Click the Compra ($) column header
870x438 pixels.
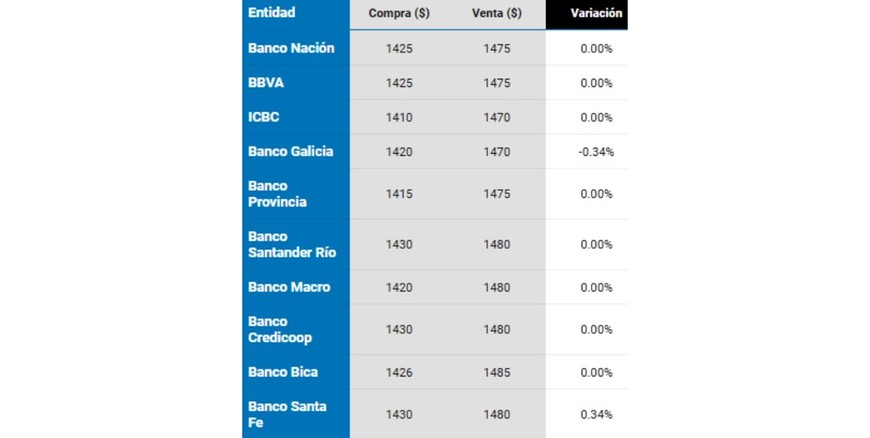pyautogui.click(x=398, y=14)
